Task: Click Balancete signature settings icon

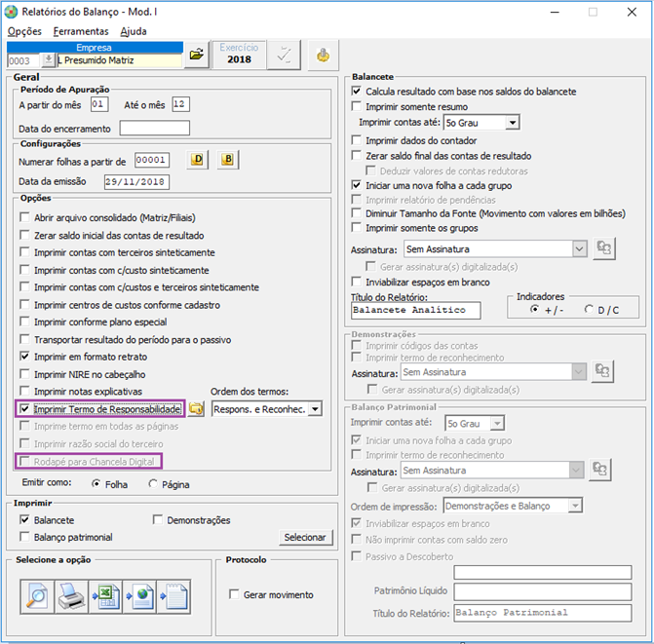Action: tap(603, 248)
